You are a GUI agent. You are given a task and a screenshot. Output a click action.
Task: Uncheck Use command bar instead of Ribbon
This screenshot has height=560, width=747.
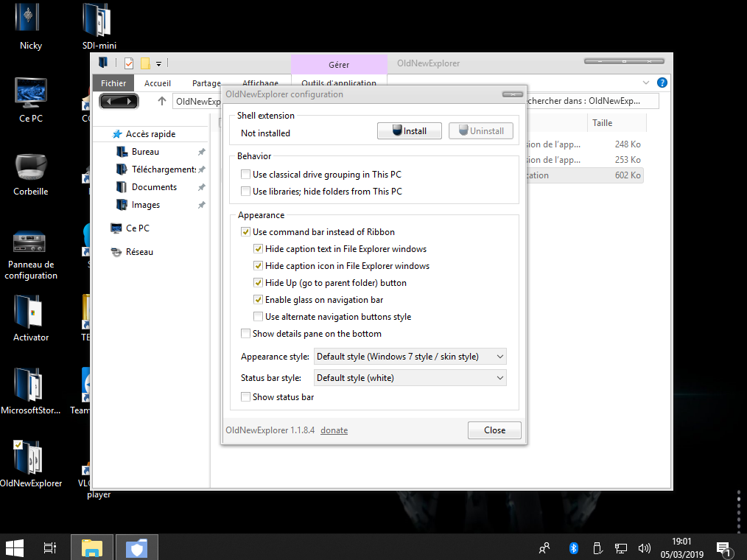[x=245, y=231]
